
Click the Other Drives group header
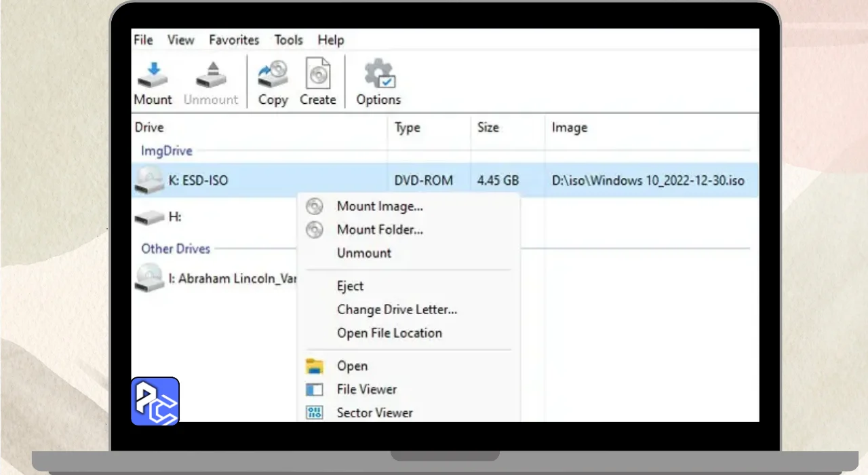click(x=176, y=248)
